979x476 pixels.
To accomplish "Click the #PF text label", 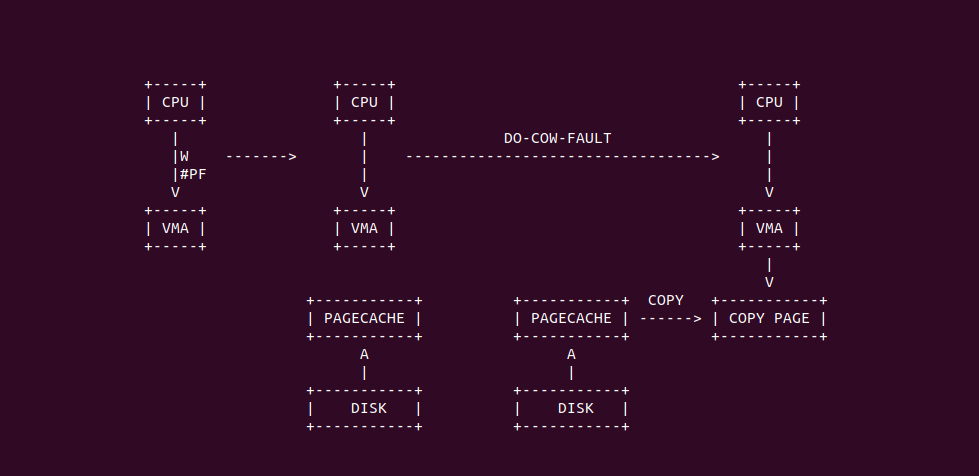I will point(194,174).
